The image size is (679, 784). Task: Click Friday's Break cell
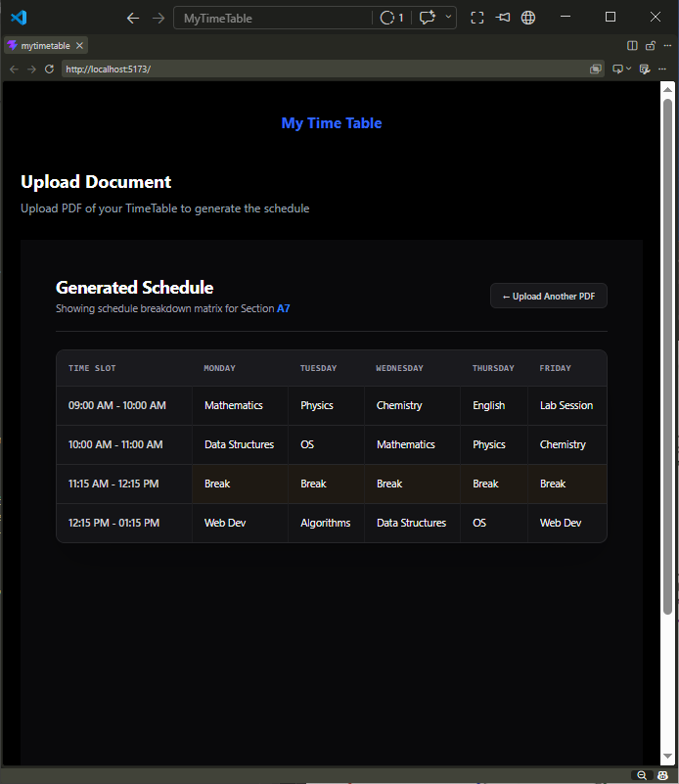[x=567, y=484]
